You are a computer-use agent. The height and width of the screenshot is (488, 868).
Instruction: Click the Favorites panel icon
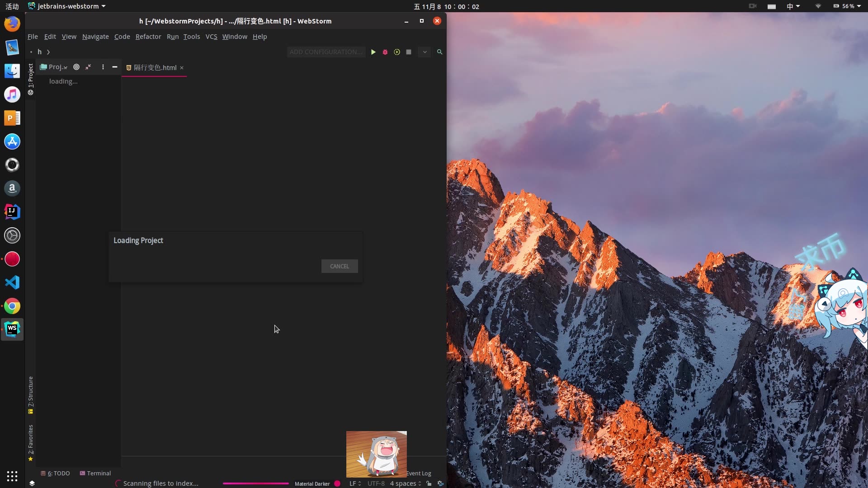click(x=30, y=459)
